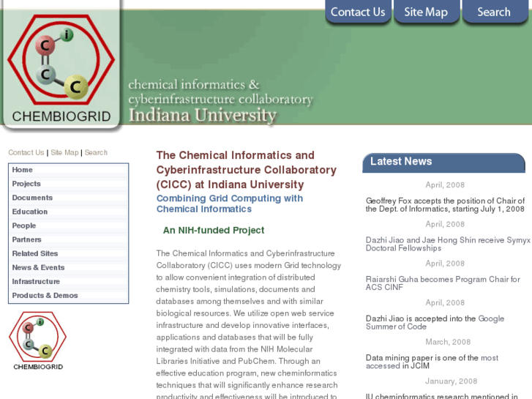
Task: Click the small CHEMBIOGRID logo below sidebar menu
Action: point(37,340)
